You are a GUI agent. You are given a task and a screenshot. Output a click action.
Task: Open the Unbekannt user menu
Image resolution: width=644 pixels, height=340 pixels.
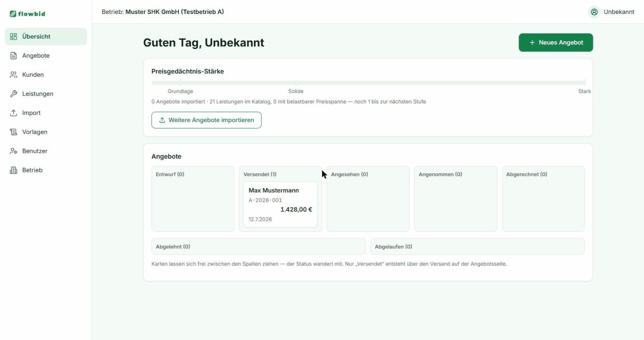coord(611,12)
